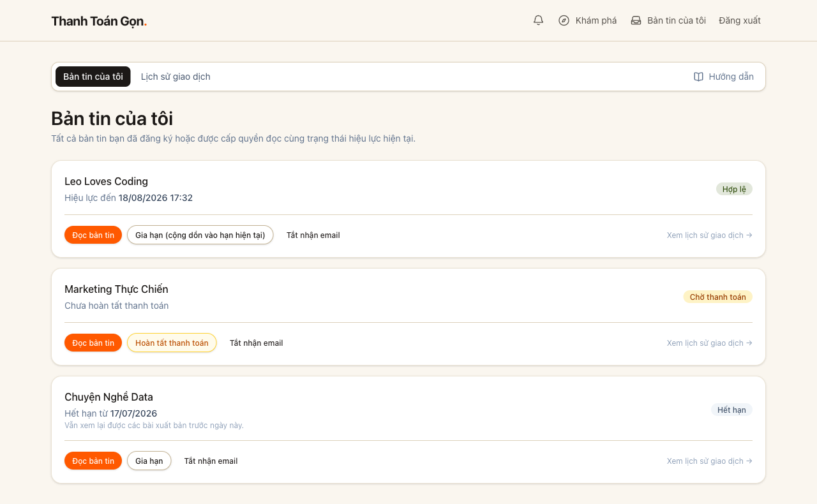This screenshot has height=504, width=817.
Task: Click the Chờ thanh toán status badge
Action: click(717, 297)
